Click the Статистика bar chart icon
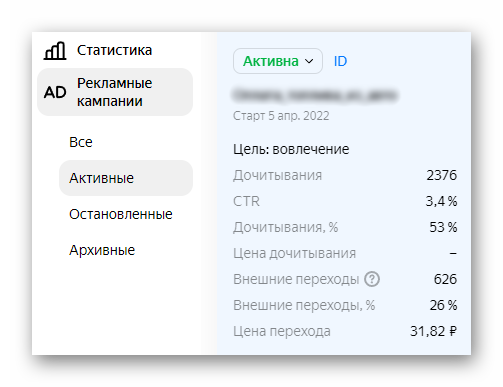 pos(55,51)
